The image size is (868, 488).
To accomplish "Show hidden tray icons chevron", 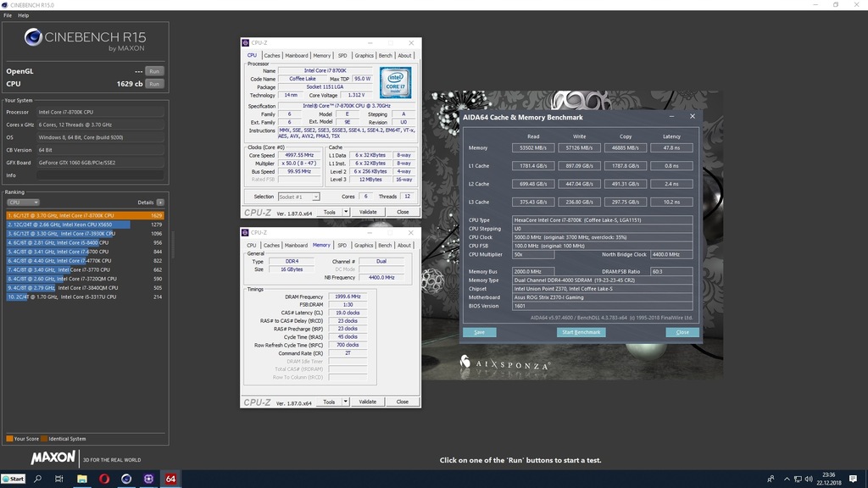I will (x=787, y=480).
